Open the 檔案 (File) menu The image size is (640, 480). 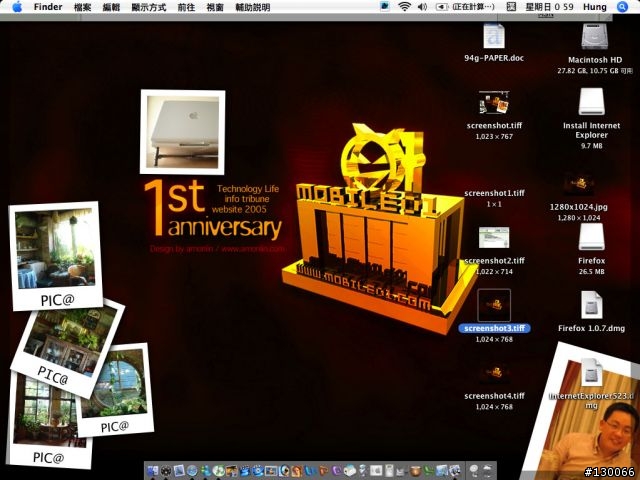click(x=82, y=7)
